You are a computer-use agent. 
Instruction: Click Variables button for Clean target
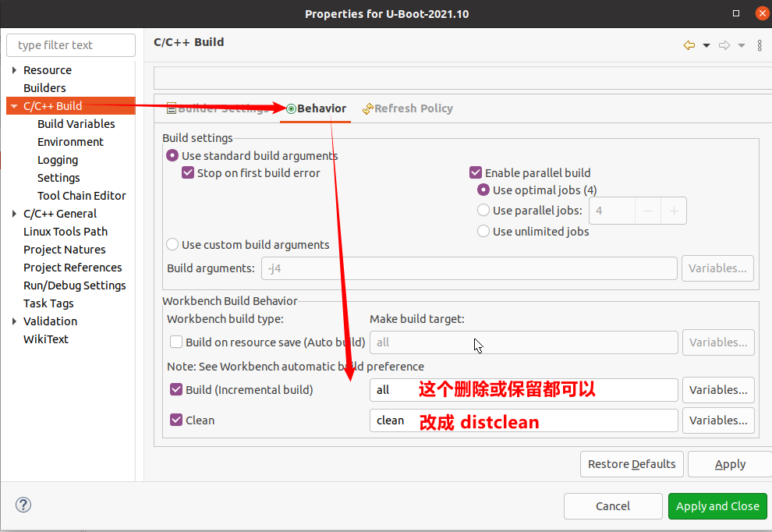click(x=718, y=420)
